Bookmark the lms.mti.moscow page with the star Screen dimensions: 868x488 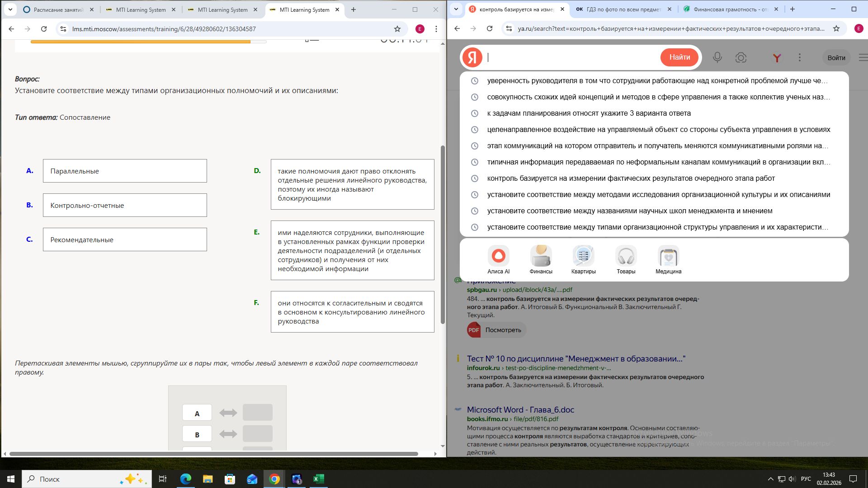click(x=397, y=29)
